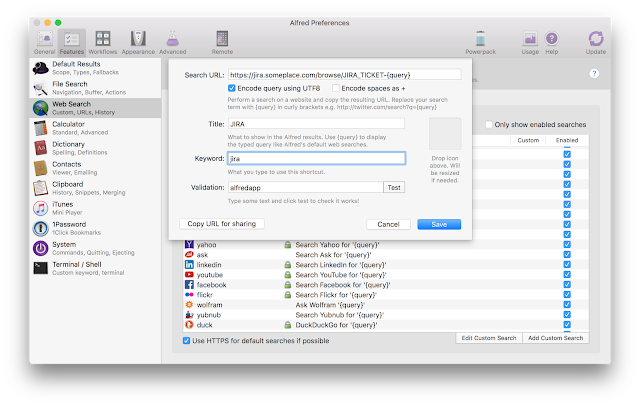
Task: Click the duck search icon
Action: [x=189, y=324]
